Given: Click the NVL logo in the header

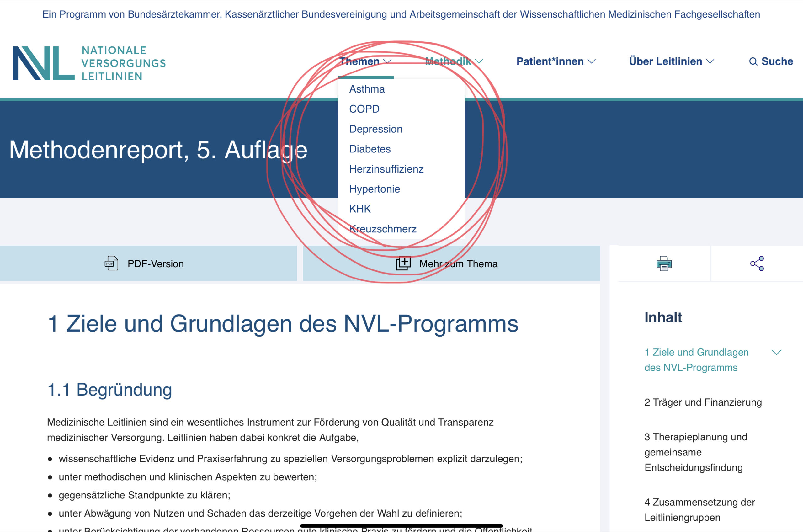Looking at the screenshot, I should [89, 63].
